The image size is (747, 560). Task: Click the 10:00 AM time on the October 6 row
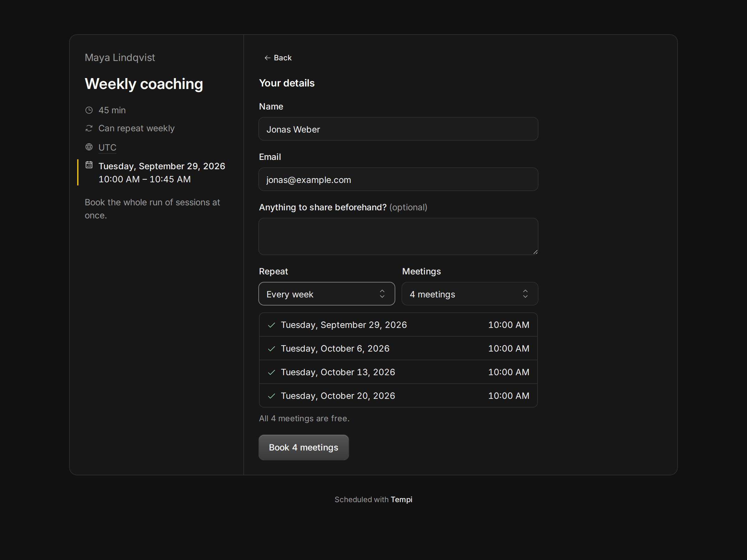pos(509,348)
